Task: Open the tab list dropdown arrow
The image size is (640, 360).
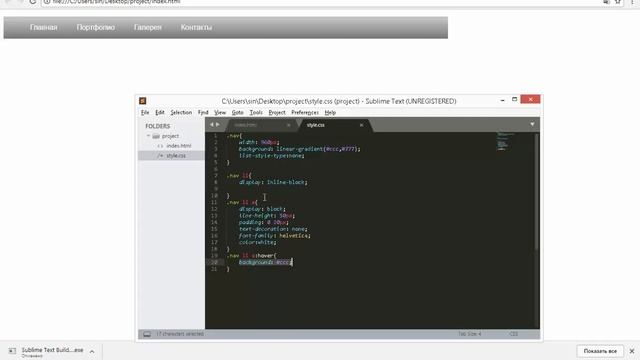Action: [x=532, y=124]
